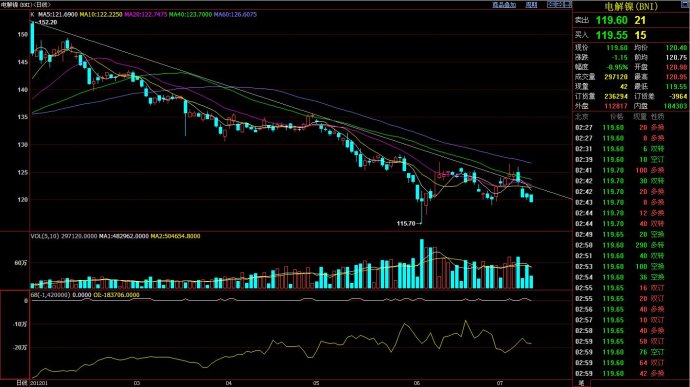Click the first candlestick at the 152.20 high
The height and width of the screenshot is (387, 690).
coord(32,37)
